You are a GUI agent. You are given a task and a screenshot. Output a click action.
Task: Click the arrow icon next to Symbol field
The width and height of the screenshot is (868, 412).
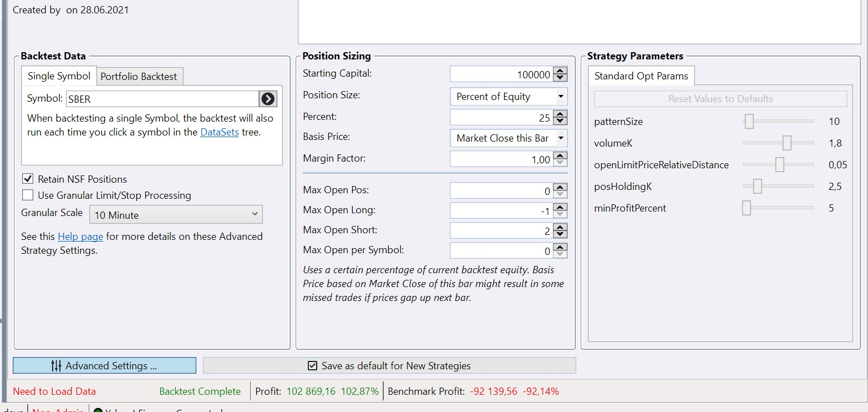[268, 99]
